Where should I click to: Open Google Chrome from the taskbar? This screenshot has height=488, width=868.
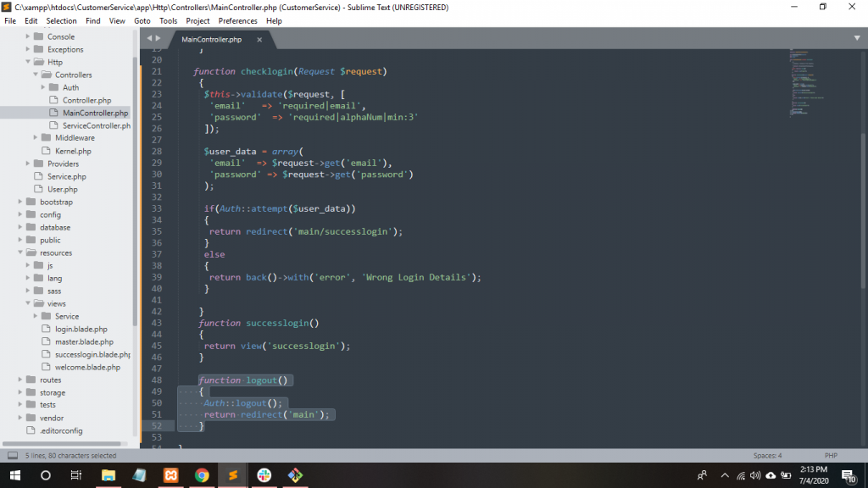click(x=202, y=475)
